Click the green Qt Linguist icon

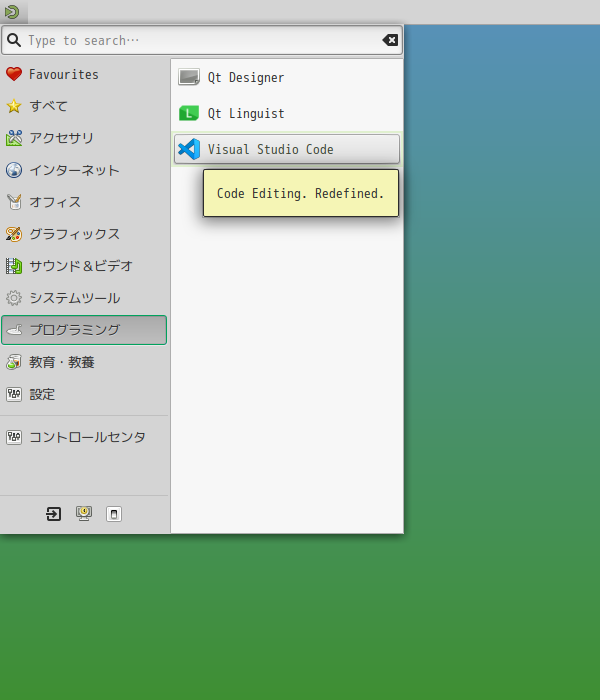(x=189, y=113)
